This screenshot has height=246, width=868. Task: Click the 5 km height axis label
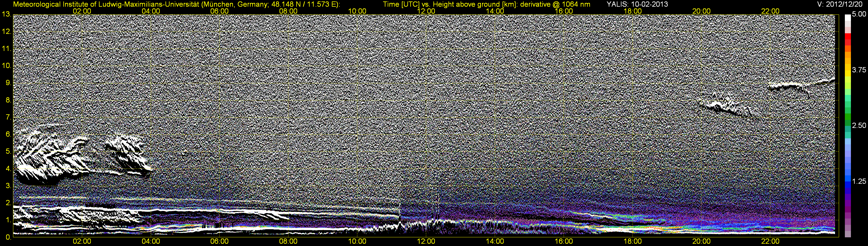(x=8, y=152)
